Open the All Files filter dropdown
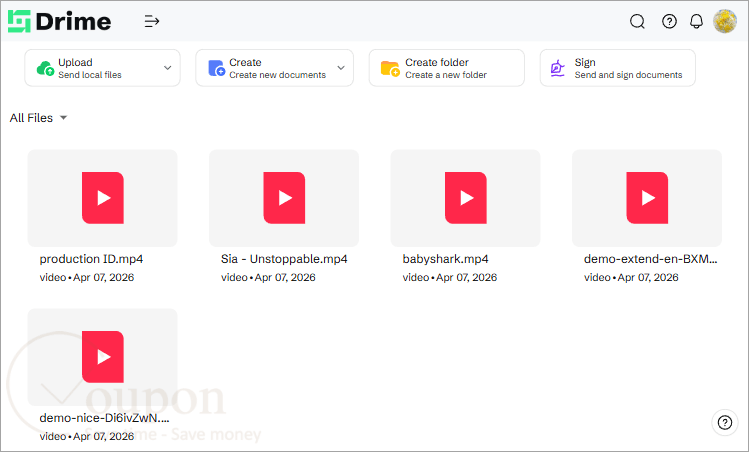The image size is (749, 452). 38,118
